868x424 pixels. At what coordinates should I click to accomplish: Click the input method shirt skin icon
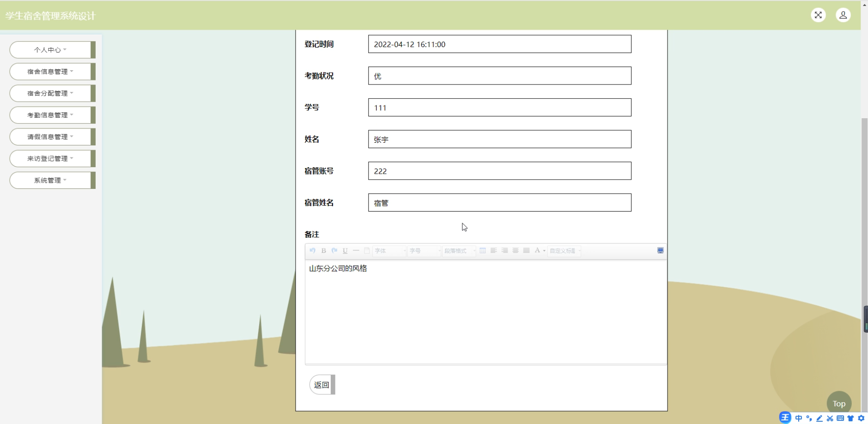tap(850, 418)
